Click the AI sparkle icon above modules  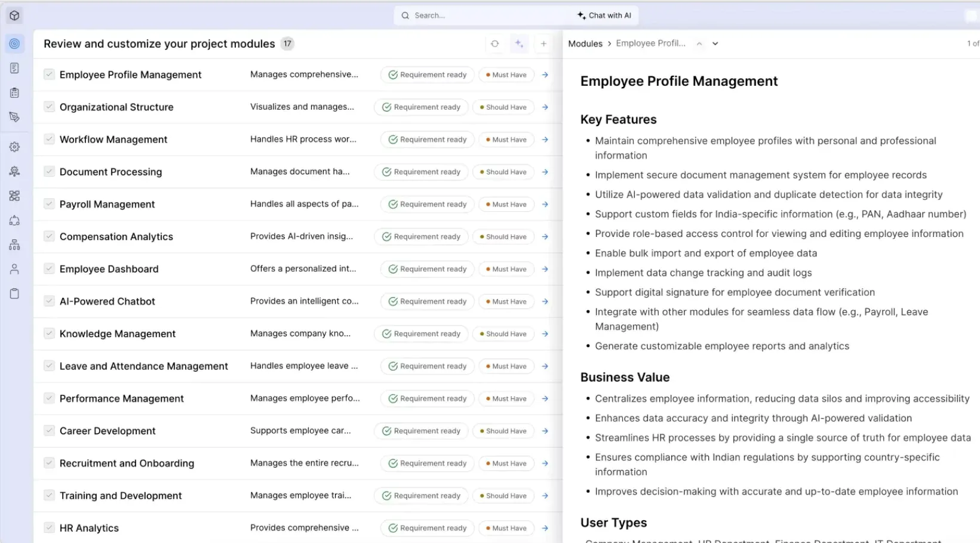point(519,44)
